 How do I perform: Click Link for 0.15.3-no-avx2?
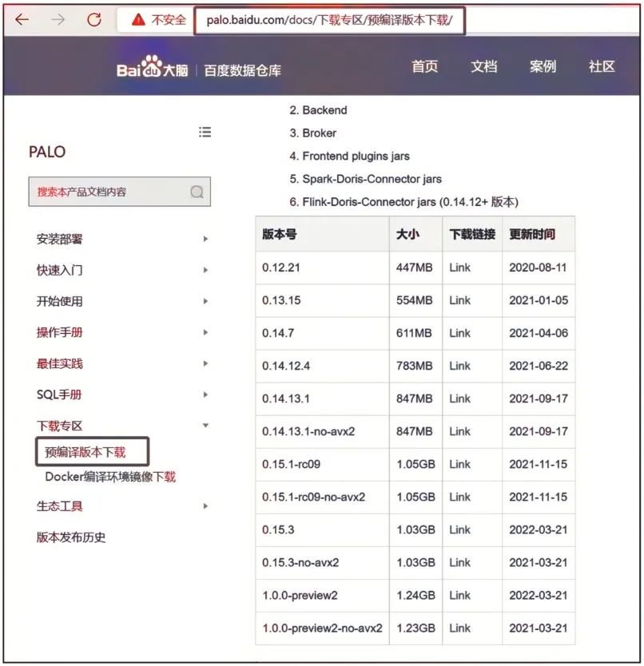(x=460, y=563)
